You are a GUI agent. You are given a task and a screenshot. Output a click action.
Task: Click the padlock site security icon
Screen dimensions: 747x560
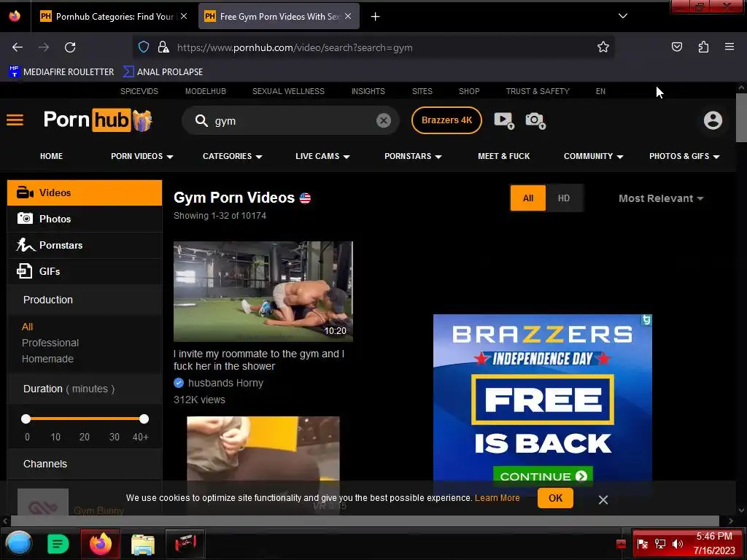point(163,47)
